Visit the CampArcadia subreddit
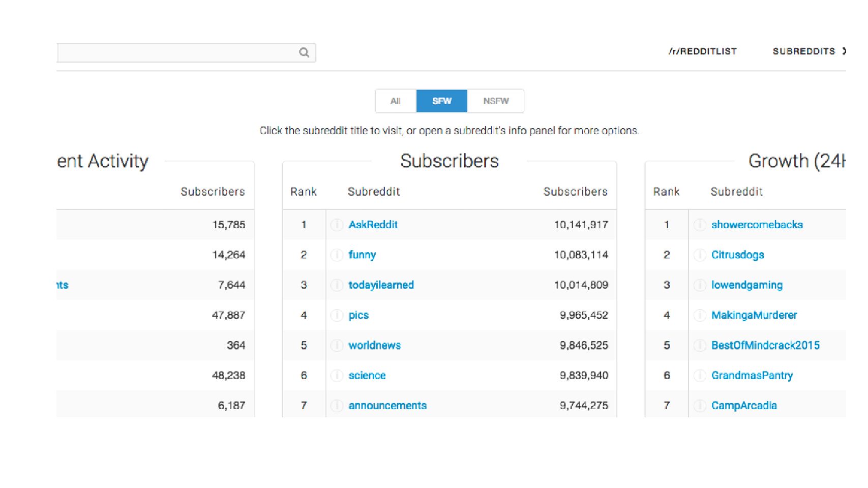Screen dimensions: 868x488 (x=744, y=406)
